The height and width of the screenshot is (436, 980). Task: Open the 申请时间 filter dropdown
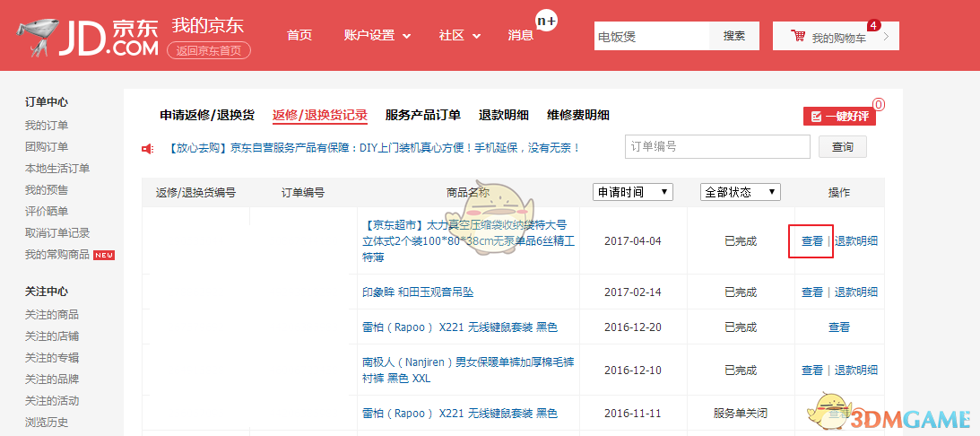click(632, 192)
